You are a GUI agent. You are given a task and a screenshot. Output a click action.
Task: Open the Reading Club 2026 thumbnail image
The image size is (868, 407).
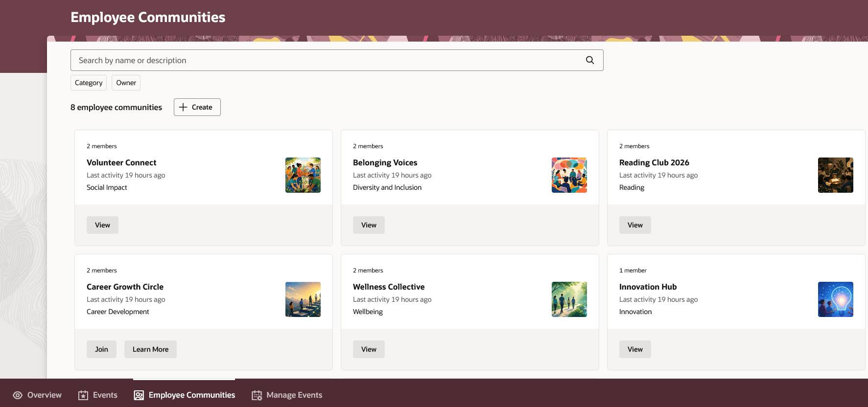pyautogui.click(x=836, y=175)
